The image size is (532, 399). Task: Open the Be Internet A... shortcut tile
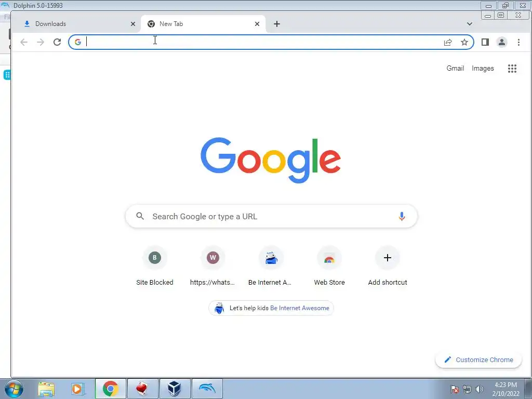(x=270, y=267)
